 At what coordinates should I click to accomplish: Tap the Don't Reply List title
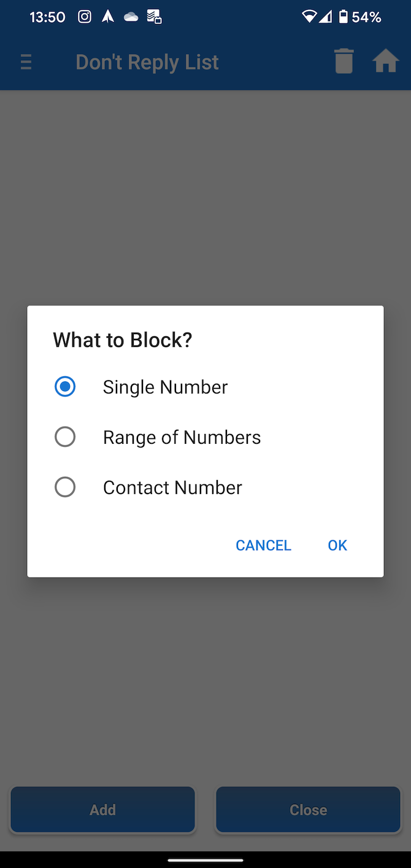(147, 62)
